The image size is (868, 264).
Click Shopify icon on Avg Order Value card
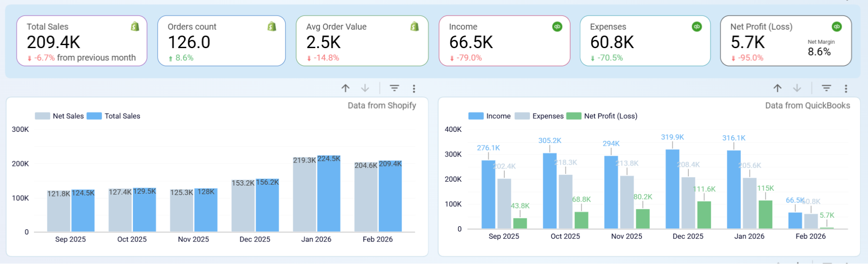click(x=415, y=26)
